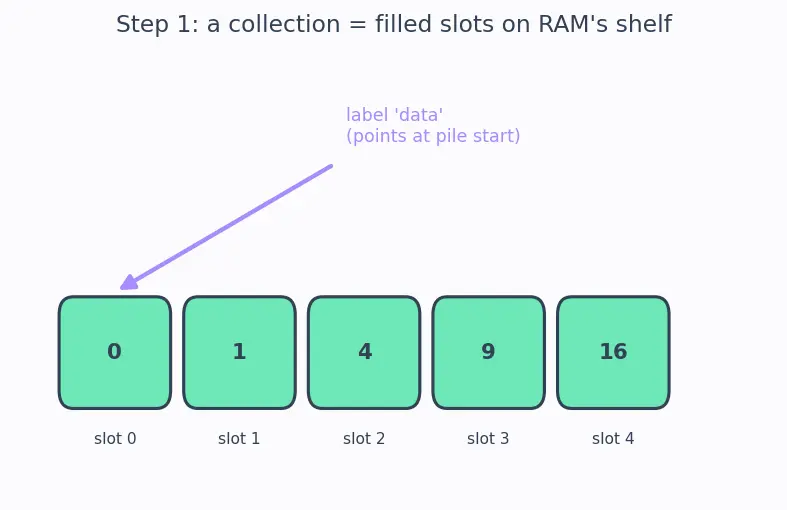Click the 'slot 0' label
Screen dimensions: 787x510
click(x=115, y=439)
